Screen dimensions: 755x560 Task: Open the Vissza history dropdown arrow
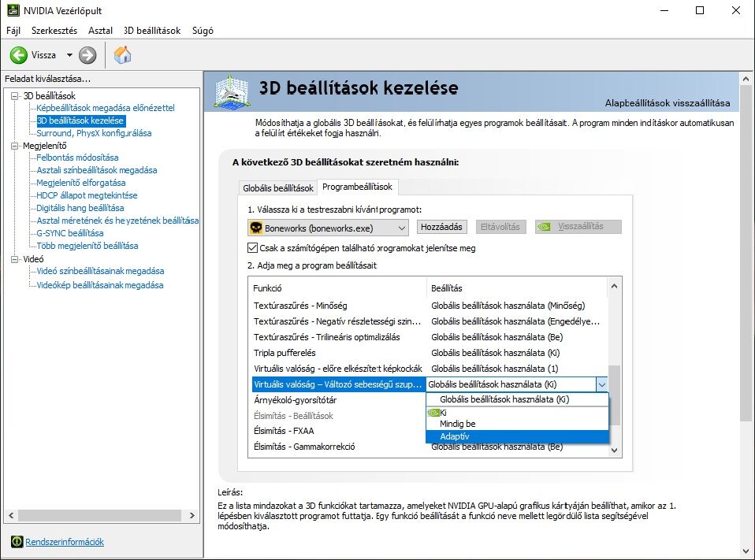(70, 55)
